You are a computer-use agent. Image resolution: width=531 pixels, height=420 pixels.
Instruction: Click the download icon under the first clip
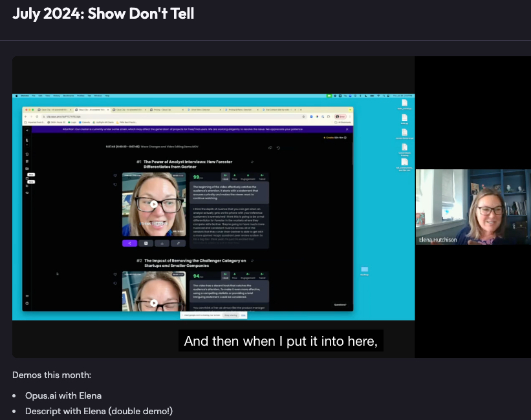coord(162,242)
